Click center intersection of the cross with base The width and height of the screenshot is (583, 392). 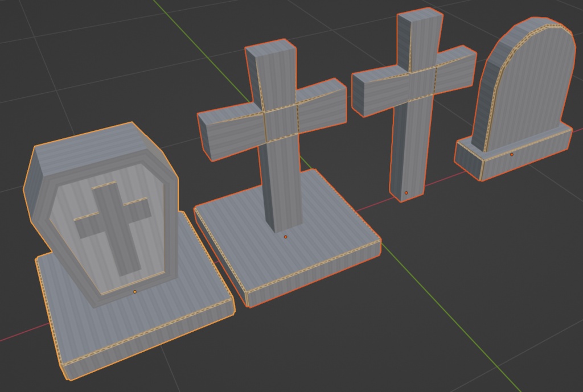(281, 123)
